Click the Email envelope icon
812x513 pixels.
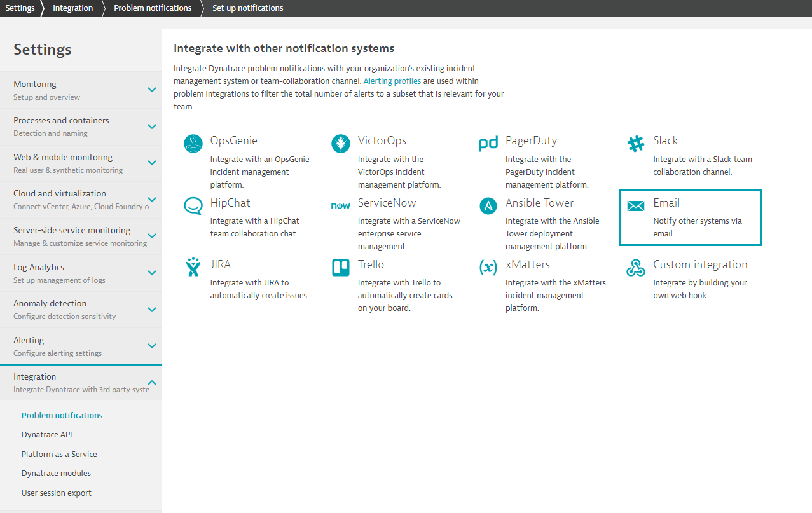[x=636, y=206]
